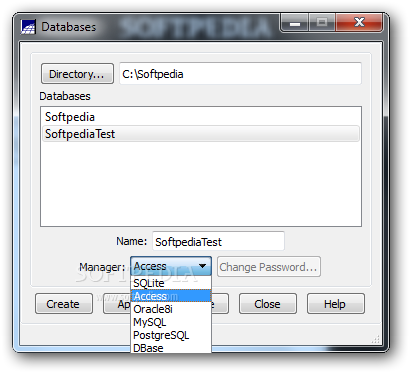Choose Oracle8i from the Manager list
The image size is (410, 373).
[x=171, y=309]
